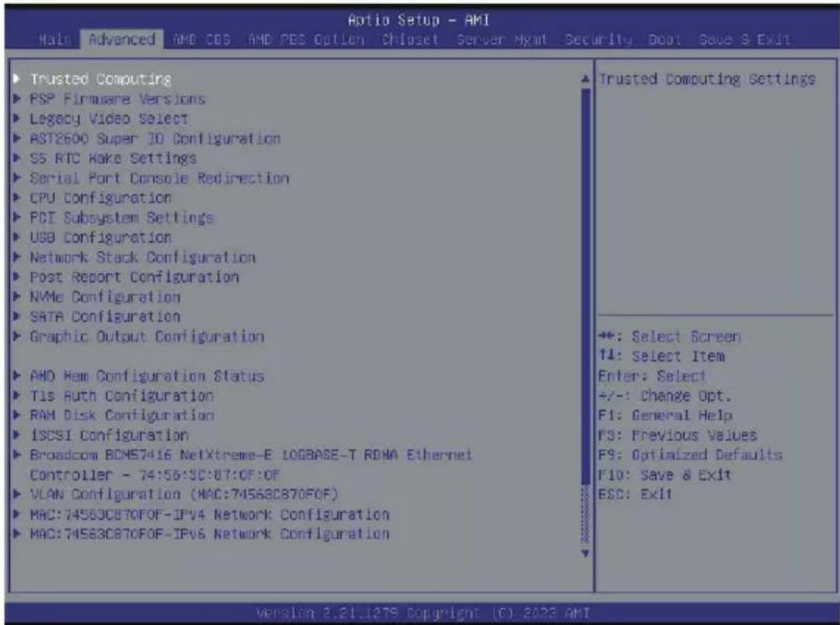Click the arrow beside NVMe Configuration
The image size is (840, 625).
point(17,297)
